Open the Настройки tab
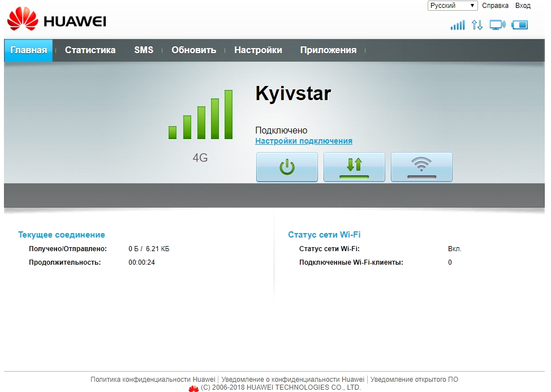 coord(259,50)
